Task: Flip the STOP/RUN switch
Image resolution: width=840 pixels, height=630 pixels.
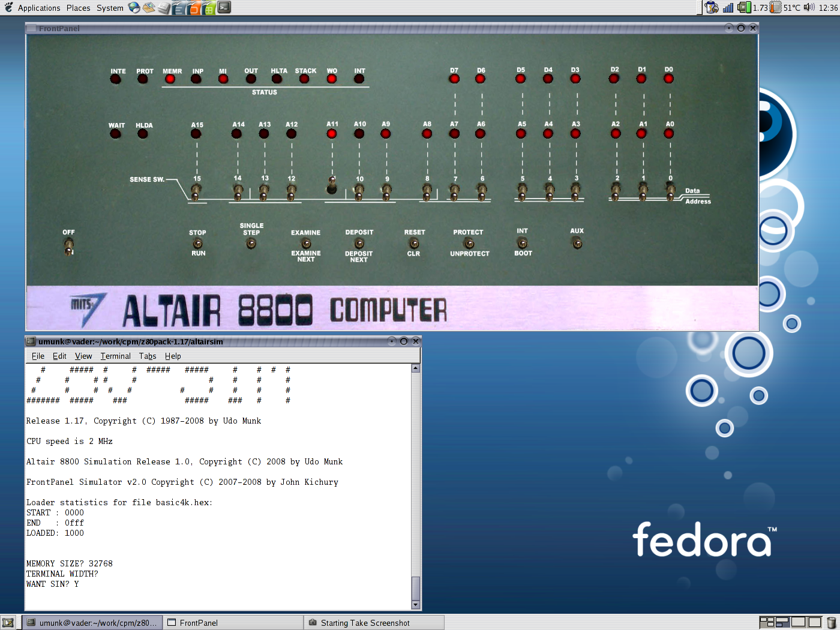Action: point(197,244)
